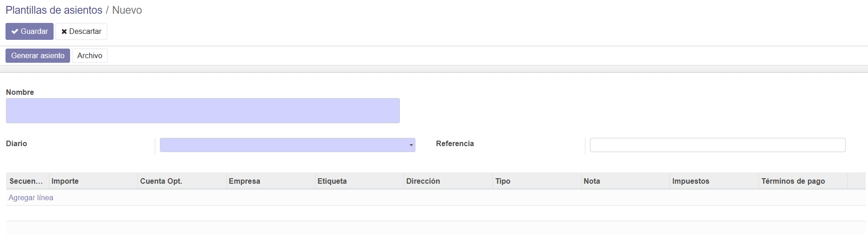The image size is (868, 235).
Task: Open the Diario dropdown selector
Action: pyautogui.click(x=287, y=145)
